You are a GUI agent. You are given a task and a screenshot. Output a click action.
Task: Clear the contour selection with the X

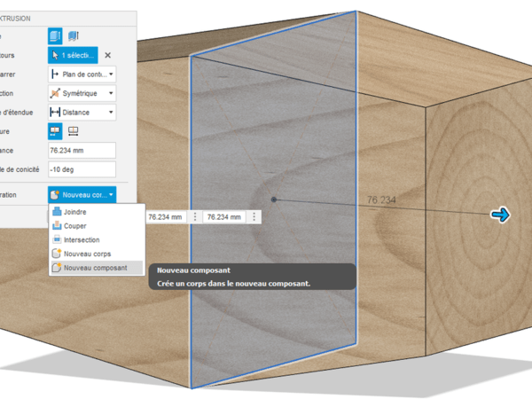pyautogui.click(x=108, y=55)
